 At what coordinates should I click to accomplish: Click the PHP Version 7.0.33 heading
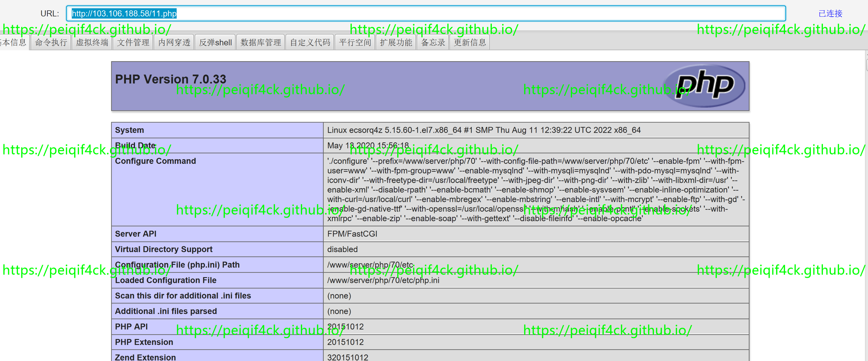click(171, 79)
